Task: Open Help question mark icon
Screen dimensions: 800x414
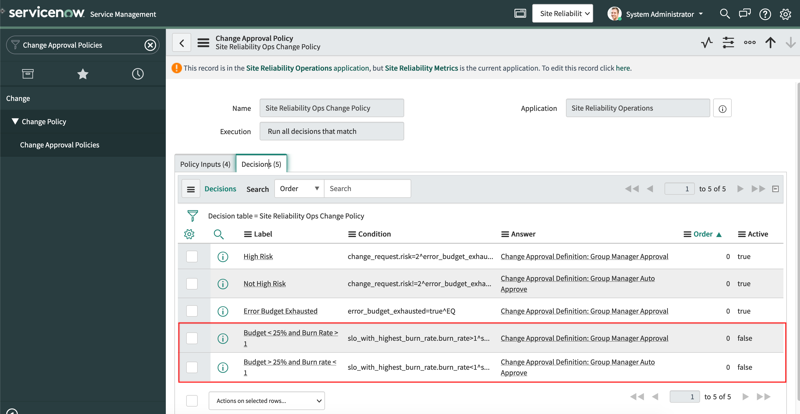Action: [765, 14]
